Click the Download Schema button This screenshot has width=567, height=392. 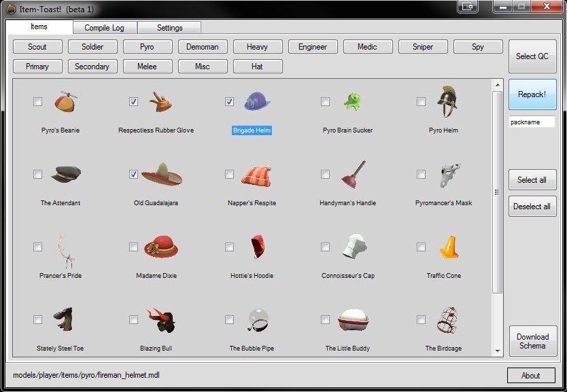click(x=532, y=341)
